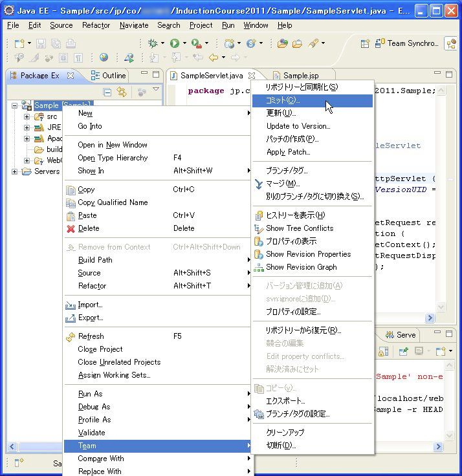This screenshot has width=462, height=476.
Task: Expand the WebContent folder node
Action: 27,160
